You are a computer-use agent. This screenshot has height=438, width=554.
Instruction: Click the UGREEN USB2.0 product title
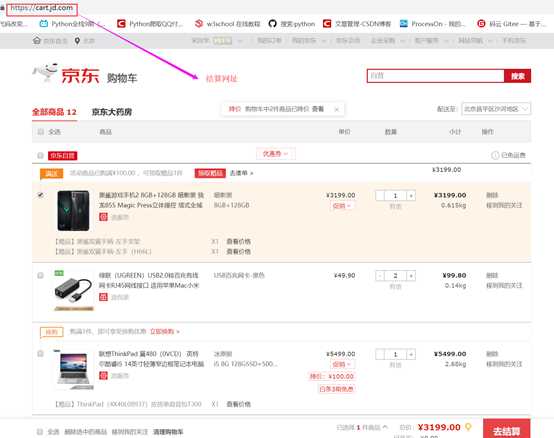[x=149, y=280]
